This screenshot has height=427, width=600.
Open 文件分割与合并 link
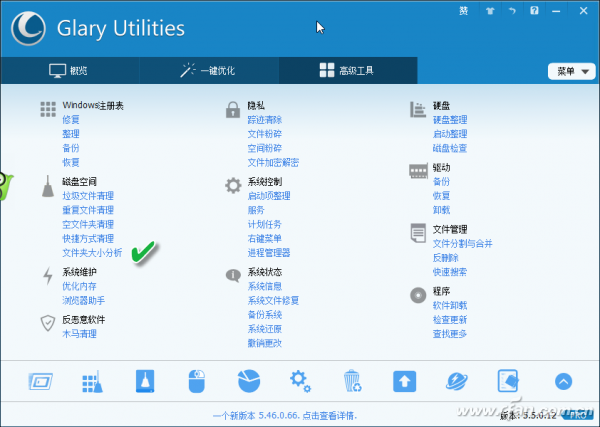(463, 244)
